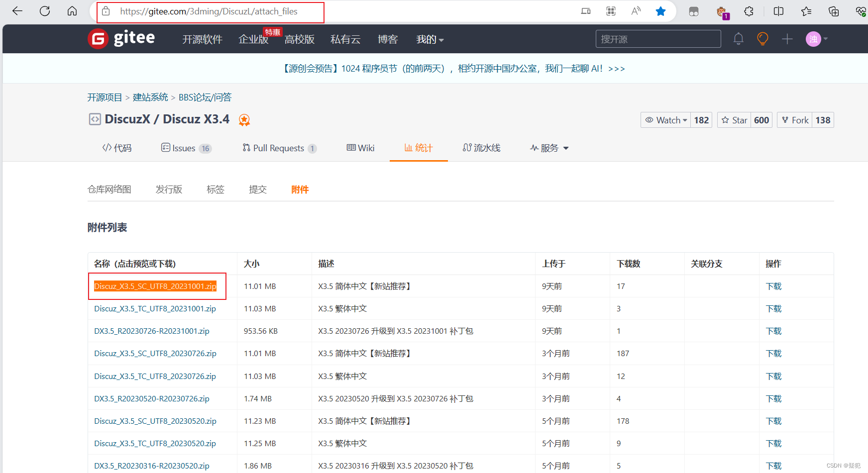Download Discuz_X3.5_SC_UTF8_20231001.zip via its 下载 link
Screen dimensions: 868x473
point(773,286)
